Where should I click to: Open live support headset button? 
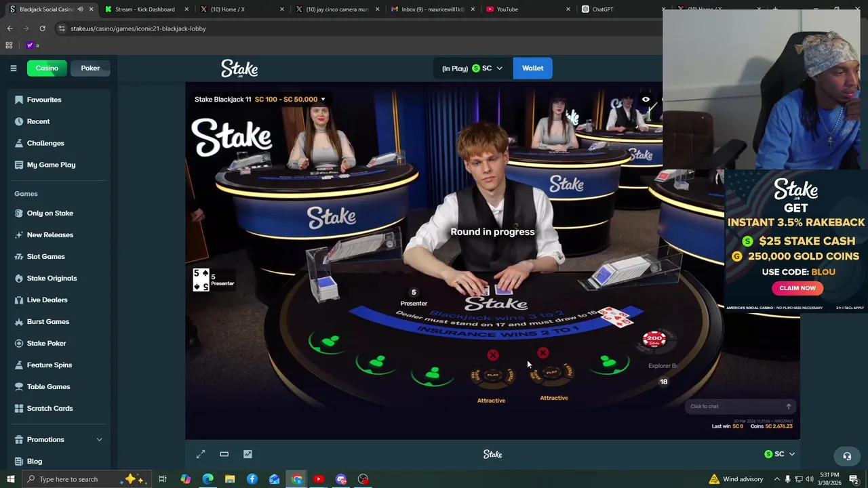(x=847, y=456)
